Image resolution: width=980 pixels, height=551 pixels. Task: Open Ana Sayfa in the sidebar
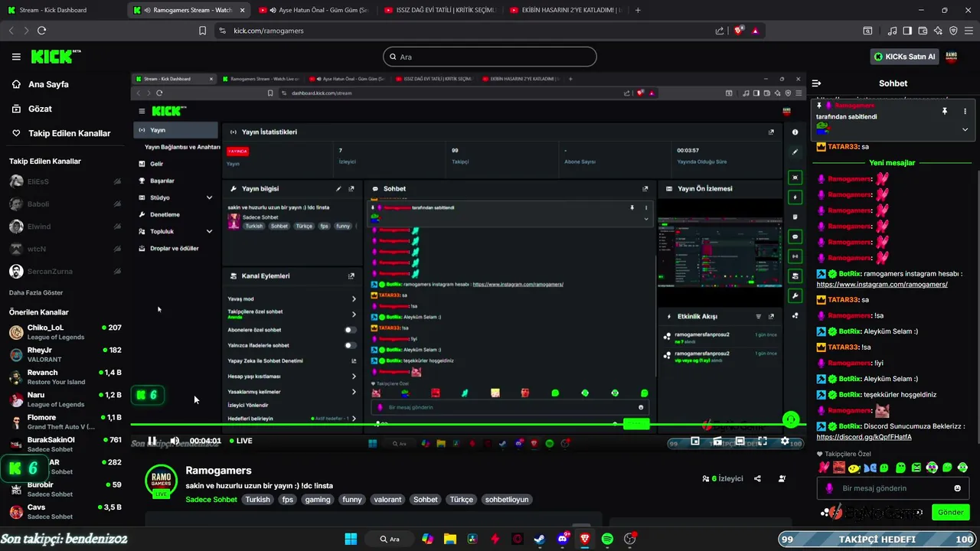tap(41, 84)
